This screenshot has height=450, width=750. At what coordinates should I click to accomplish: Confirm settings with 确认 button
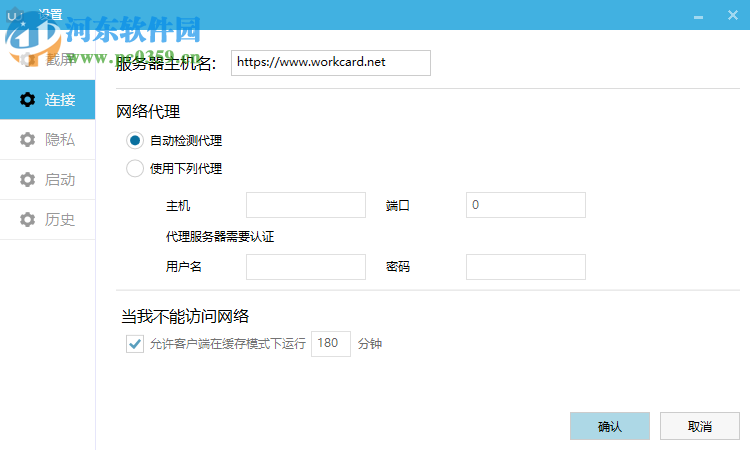[610, 426]
